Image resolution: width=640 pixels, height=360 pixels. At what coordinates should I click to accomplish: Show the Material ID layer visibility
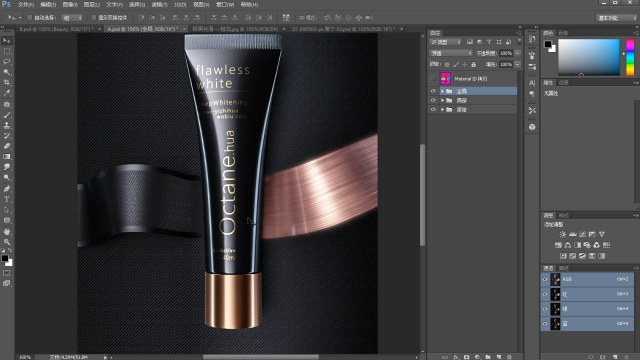433,78
